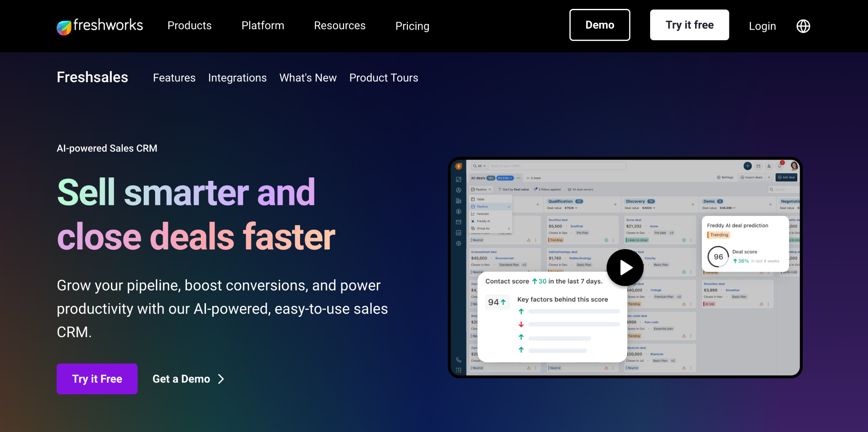Click the Demo button in header
The image size is (868, 432).
pos(600,25)
